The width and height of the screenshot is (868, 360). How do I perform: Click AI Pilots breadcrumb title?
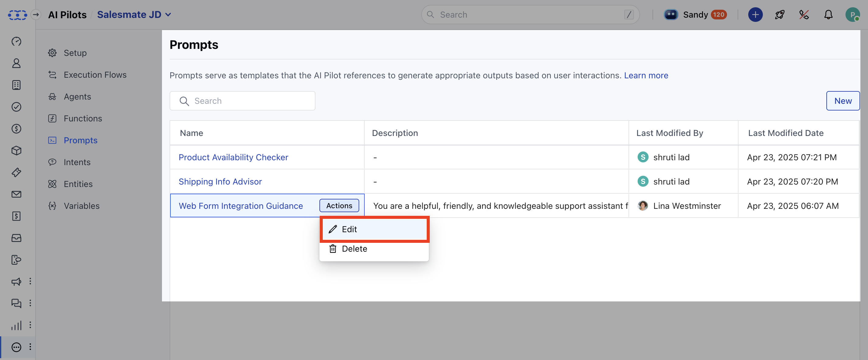(67, 15)
